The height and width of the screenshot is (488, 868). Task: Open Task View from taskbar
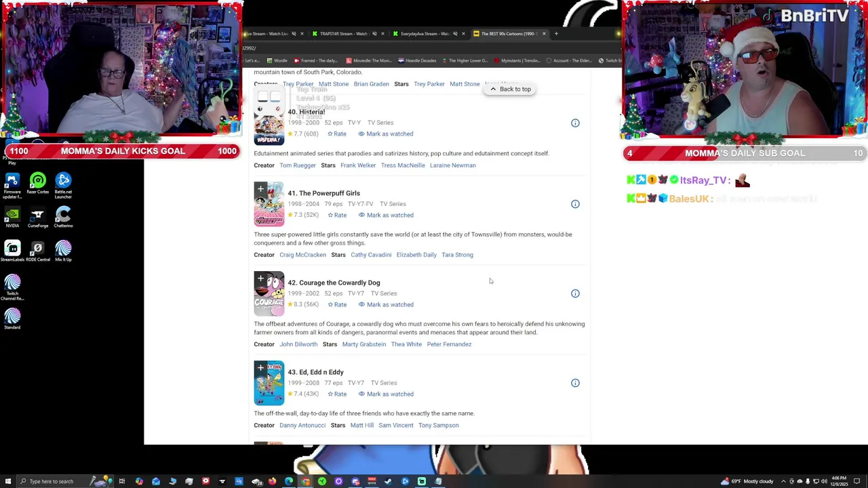(122, 481)
